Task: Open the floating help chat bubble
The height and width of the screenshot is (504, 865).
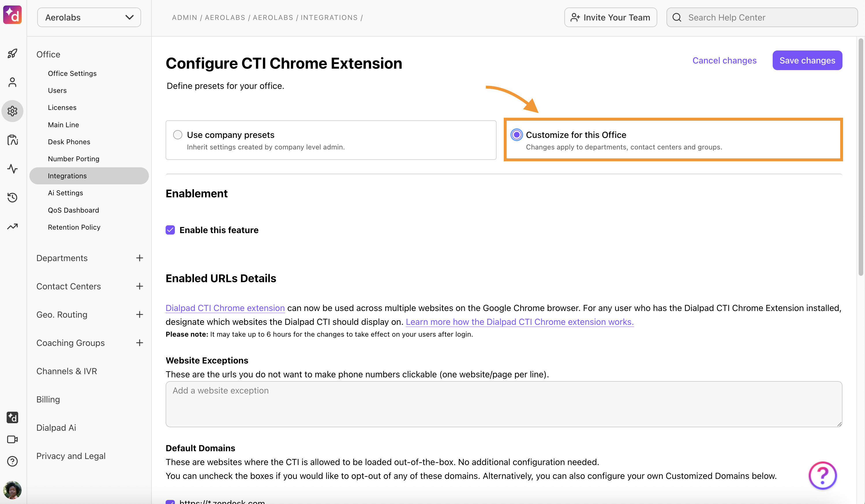Action: [822, 475]
